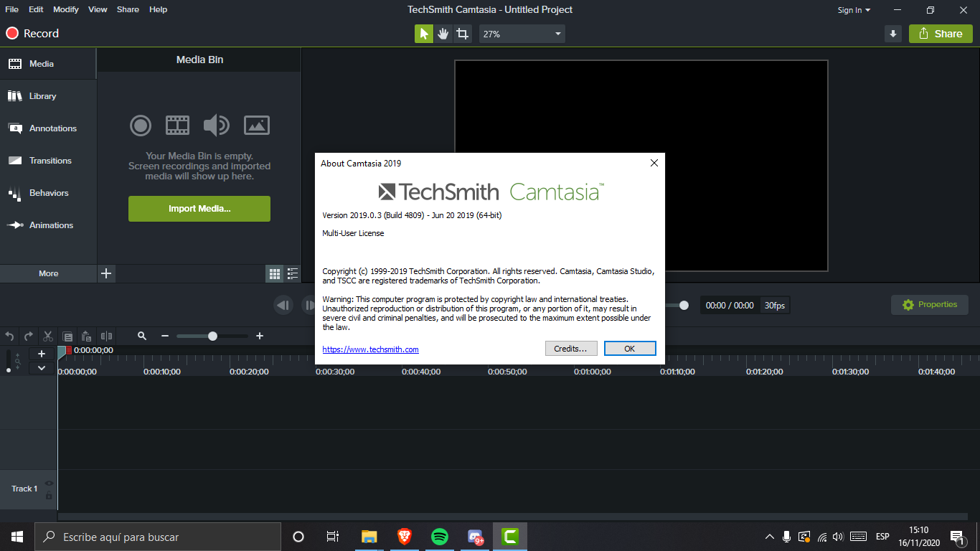Open the Properties panel
Screen dimensions: 980x551
coord(930,305)
